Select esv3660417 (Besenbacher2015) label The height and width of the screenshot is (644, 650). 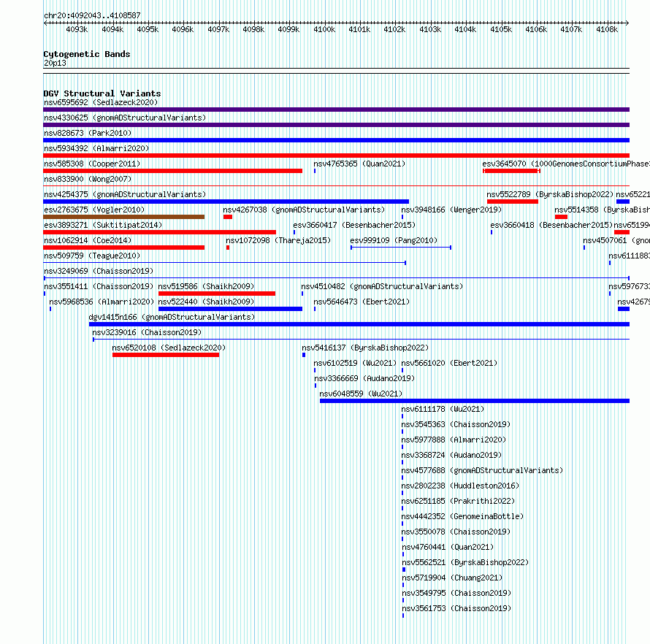click(x=354, y=225)
